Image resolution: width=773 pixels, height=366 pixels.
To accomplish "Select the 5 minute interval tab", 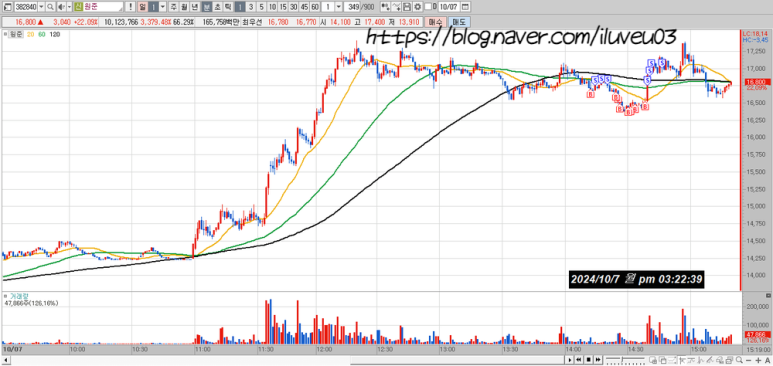I will (x=261, y=7).
